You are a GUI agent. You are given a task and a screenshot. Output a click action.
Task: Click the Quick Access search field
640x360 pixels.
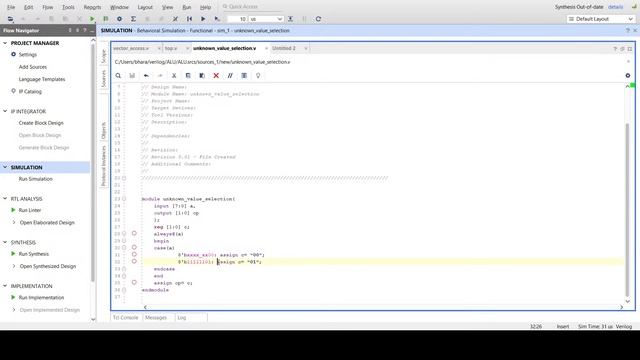pos(251,7)
